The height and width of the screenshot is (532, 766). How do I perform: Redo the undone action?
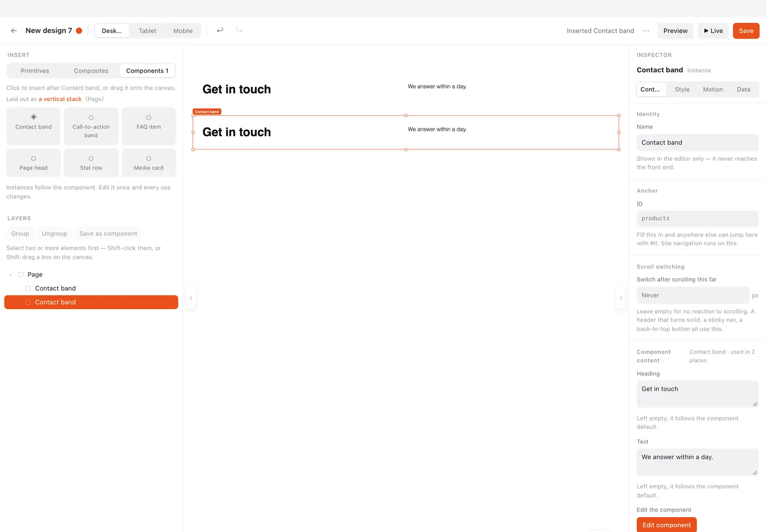pyautogui.click(x=239, y=30)
